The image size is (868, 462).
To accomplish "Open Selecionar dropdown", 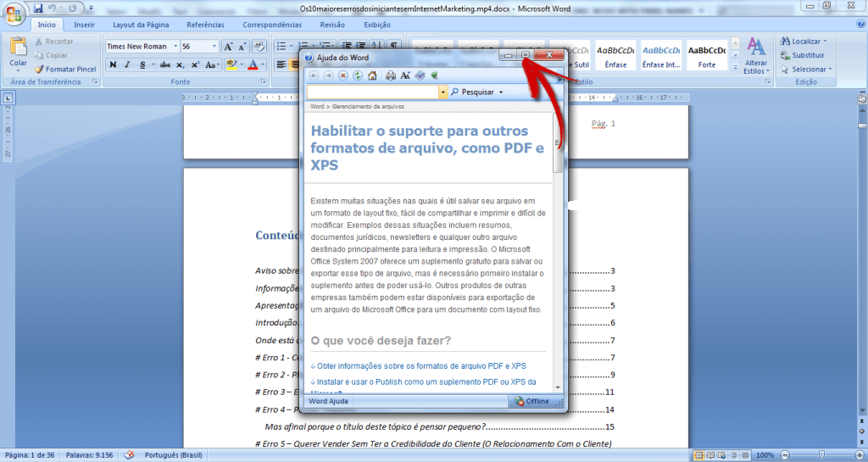I will tap(806, 70).
